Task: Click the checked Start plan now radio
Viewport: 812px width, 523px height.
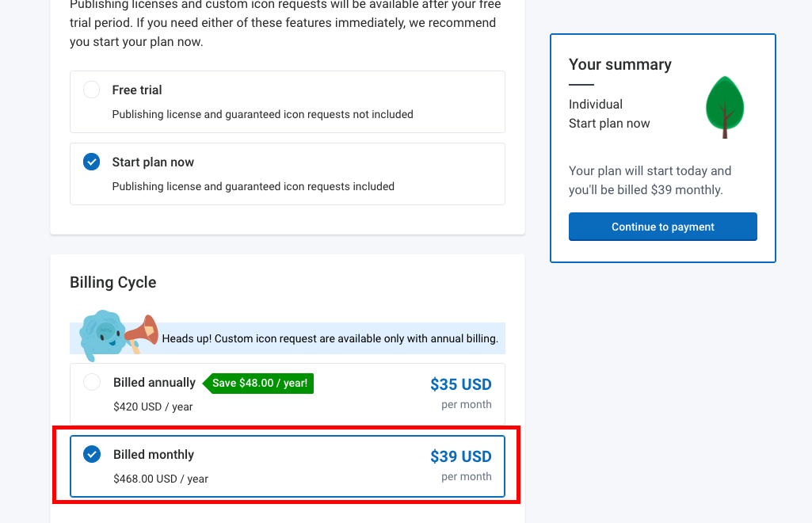Action: tap(92, 162)
